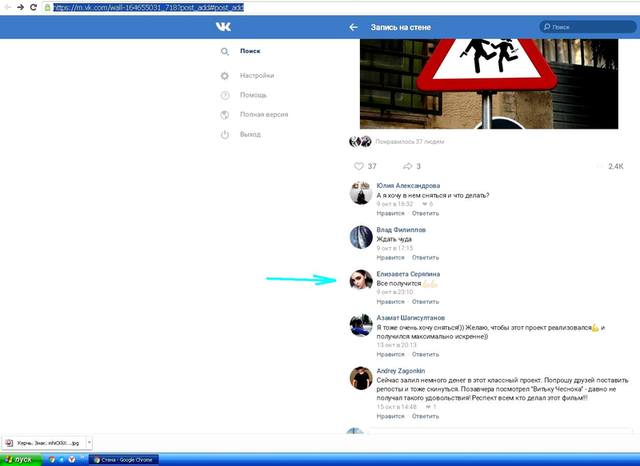Open the пуск Start menu

point(20,459)
